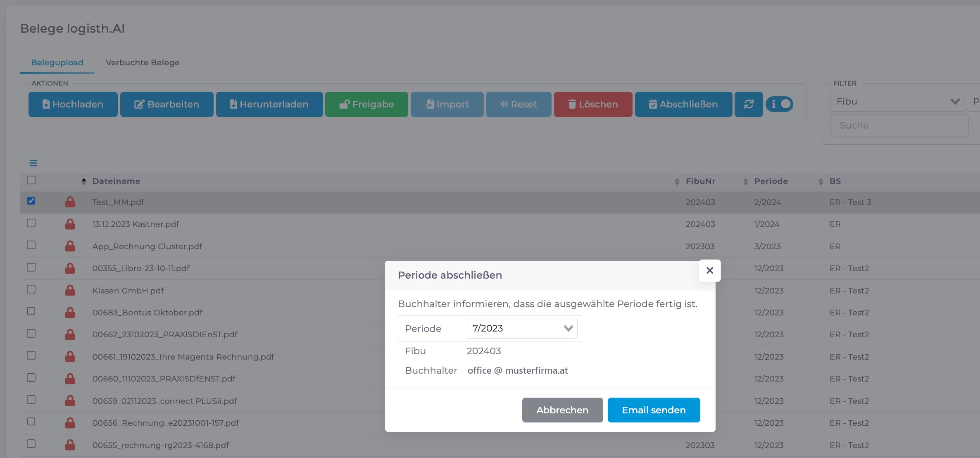Click BS cell ER - Test 3
980x458 pixels.
tap(850, 202)
